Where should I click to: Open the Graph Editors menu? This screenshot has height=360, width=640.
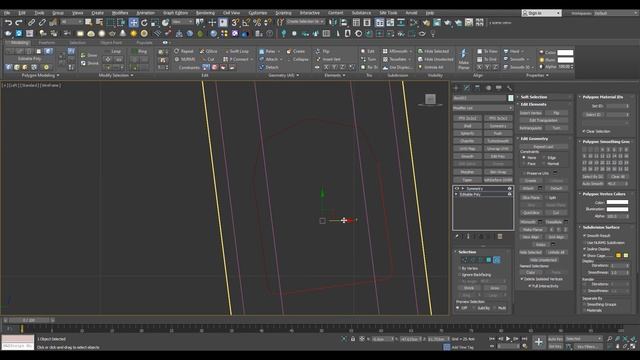pos(176,13)
